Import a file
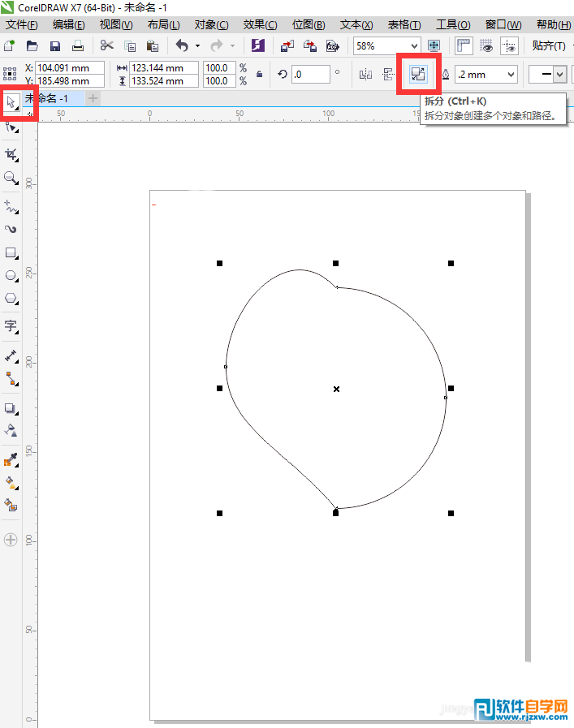The height and width of the screenshot is (728, 574). (x=287, y=45)
